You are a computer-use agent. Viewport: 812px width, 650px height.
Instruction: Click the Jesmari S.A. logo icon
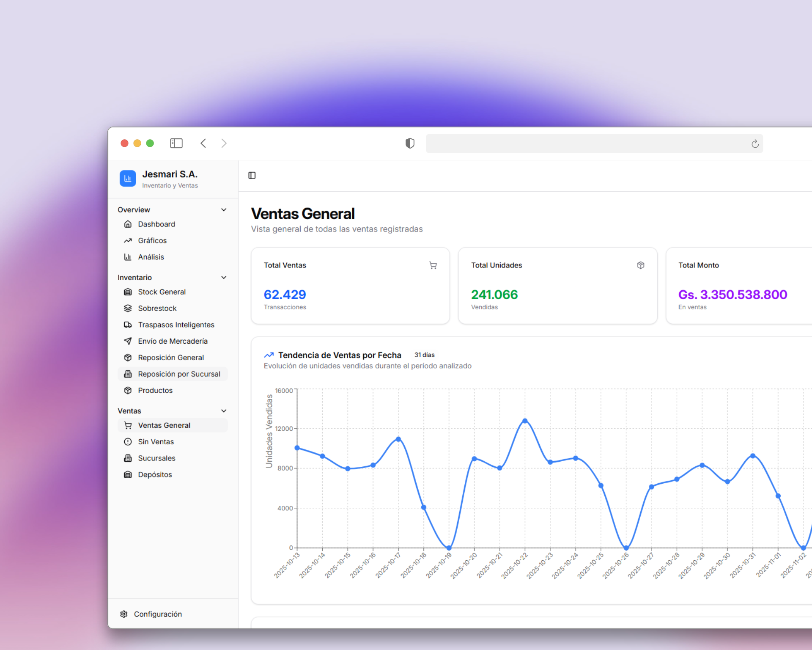click(x=128, y=179)
